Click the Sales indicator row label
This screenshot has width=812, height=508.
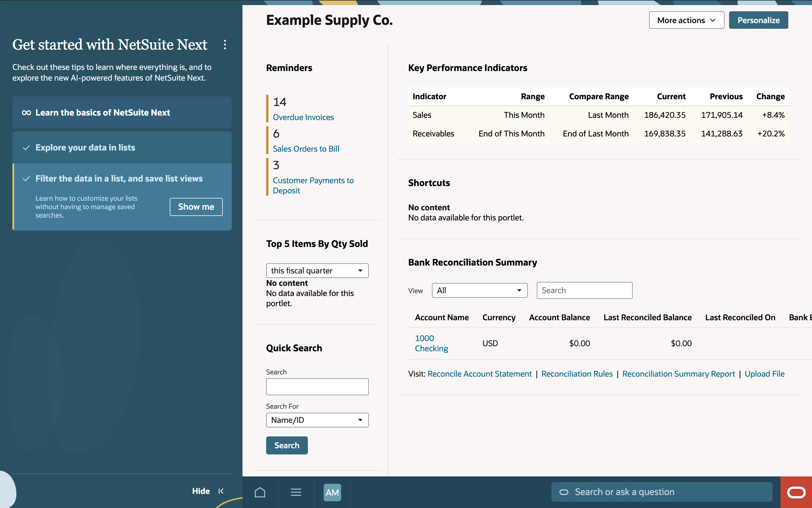pyautogui.click(x=422, y=115)
